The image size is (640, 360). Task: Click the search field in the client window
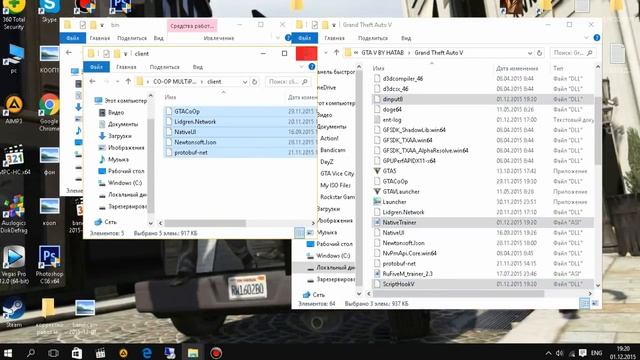(x=288, y=82)
